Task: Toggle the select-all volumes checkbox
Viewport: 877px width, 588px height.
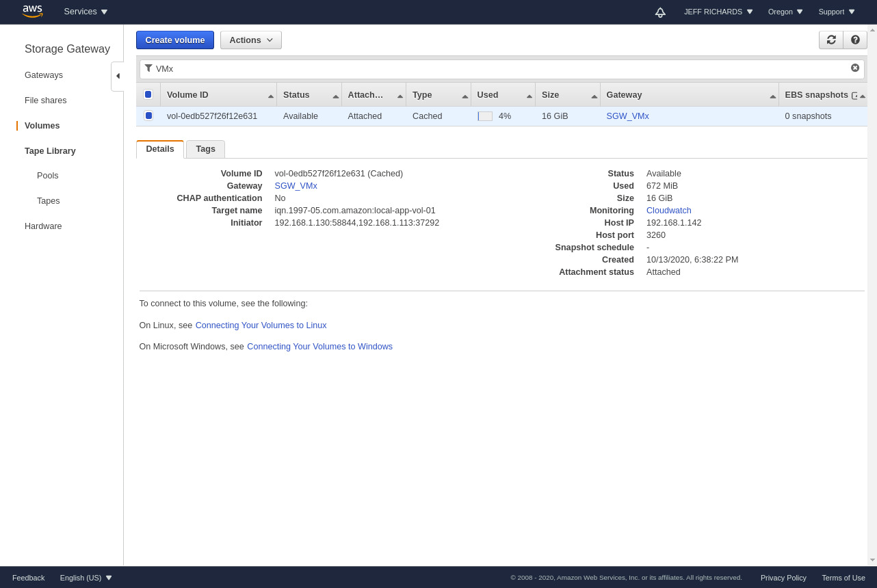Action: pos(148,94)
